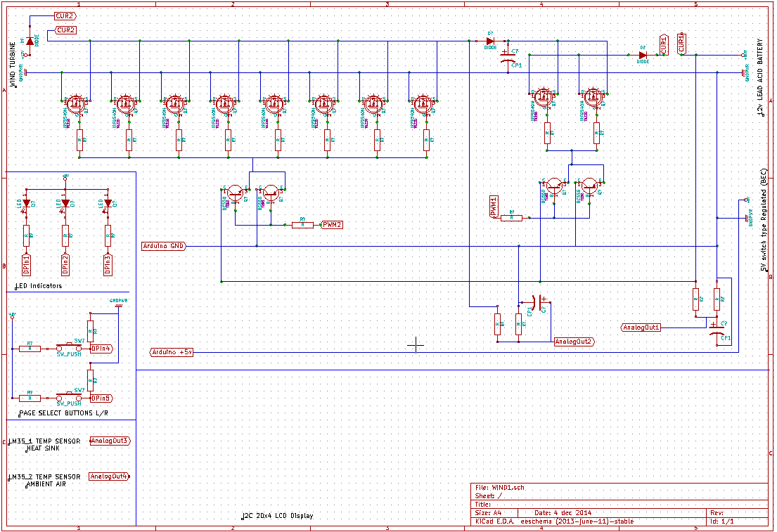Click the DPin3 label
This screenshot has height=532, width=777.
pos(108,264)
